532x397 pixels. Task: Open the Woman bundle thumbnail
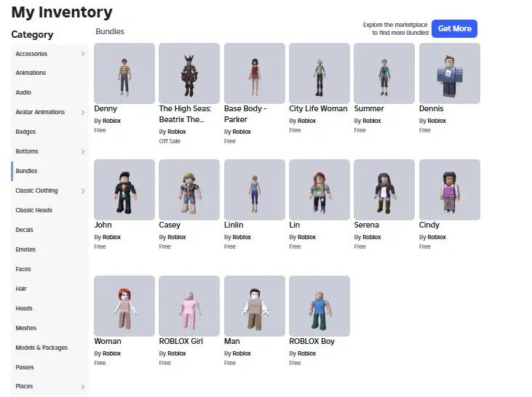(x=124, y=306)
